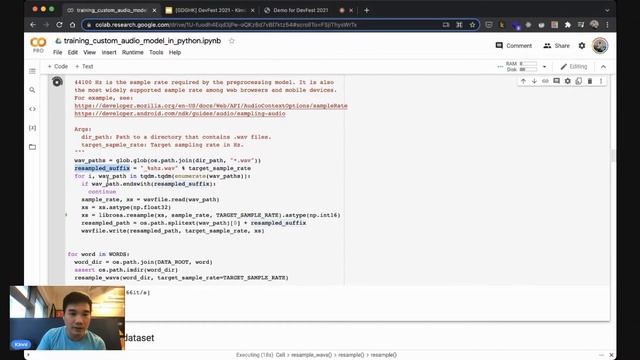Add a comment to the cell

coord(556,81)
